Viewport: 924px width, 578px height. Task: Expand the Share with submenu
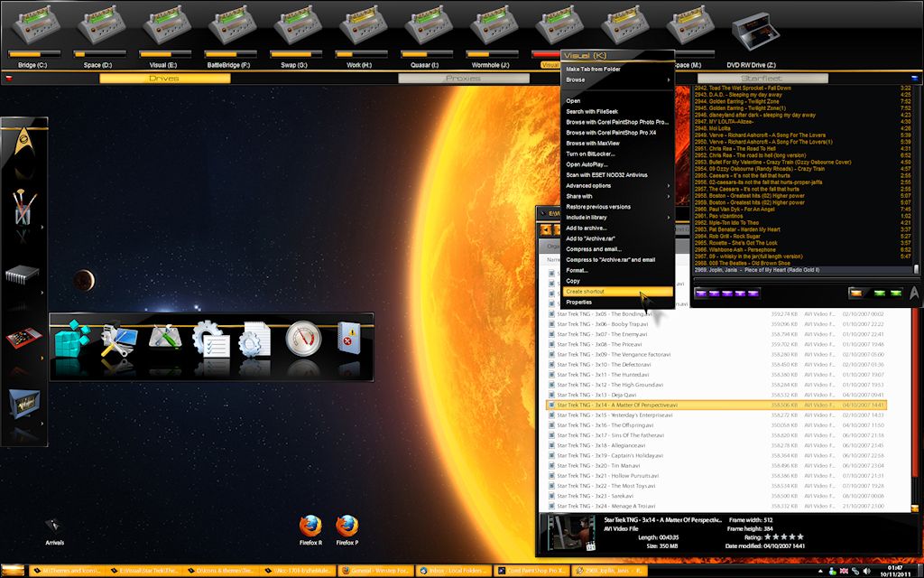(617, 196)
